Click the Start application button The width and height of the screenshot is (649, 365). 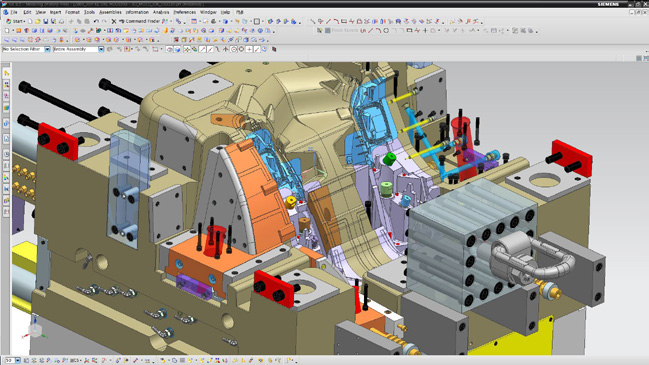pyautogui.click(x=14, y=21)
